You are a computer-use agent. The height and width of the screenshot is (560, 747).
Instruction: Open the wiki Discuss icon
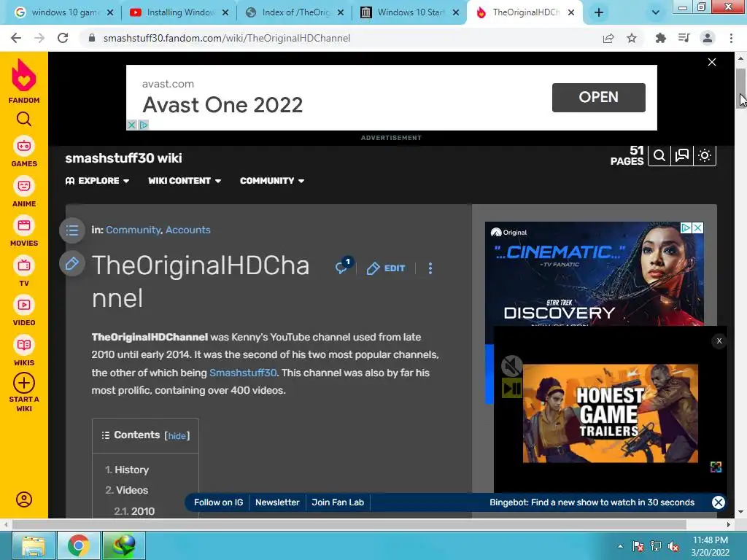(682, 155)
